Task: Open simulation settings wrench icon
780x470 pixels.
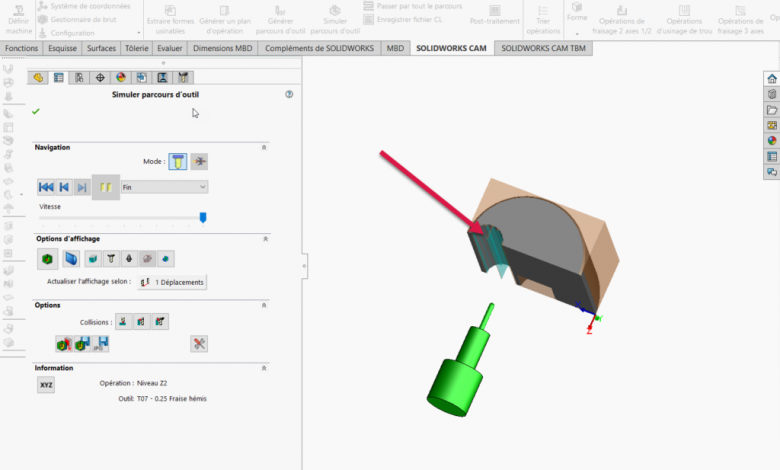Action: [199, 344]
